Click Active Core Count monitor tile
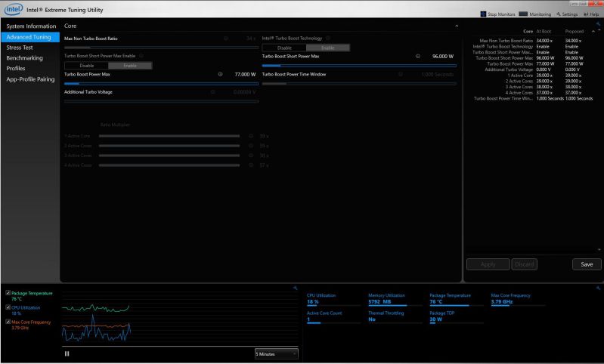Screen dimensions: 604x364 click(x=333, y=316)
